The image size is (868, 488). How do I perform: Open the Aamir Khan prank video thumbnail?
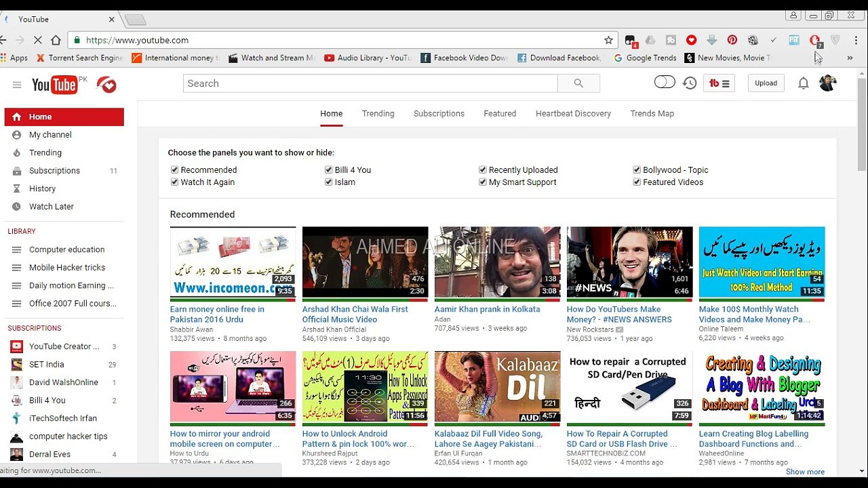(x=497, y=262)
